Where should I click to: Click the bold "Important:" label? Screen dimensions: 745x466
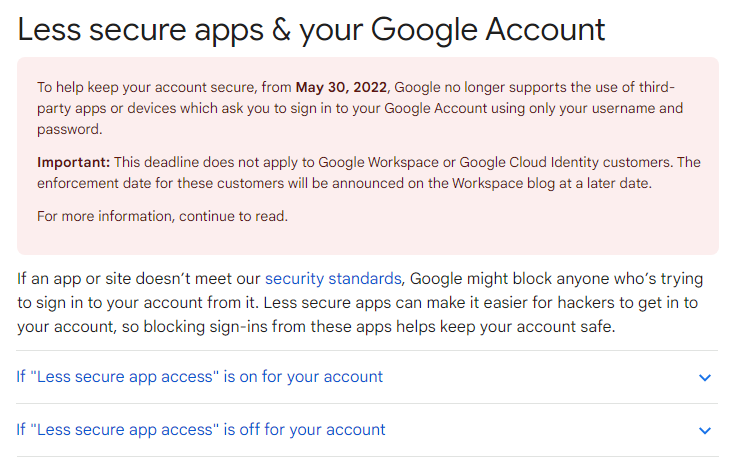click(74, 162)
